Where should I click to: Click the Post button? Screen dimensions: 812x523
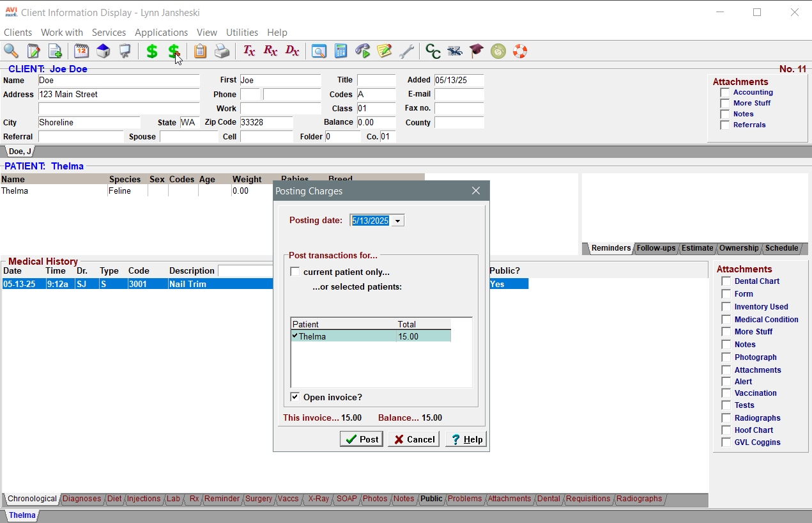coord(362,439)
